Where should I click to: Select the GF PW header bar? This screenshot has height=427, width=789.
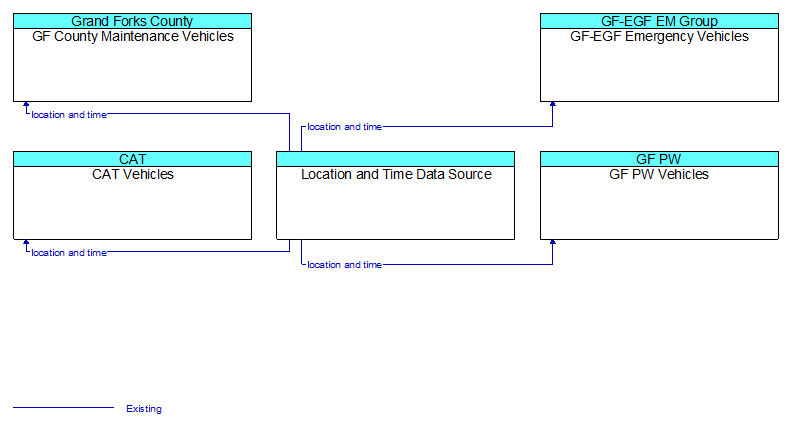coord(659,159)
